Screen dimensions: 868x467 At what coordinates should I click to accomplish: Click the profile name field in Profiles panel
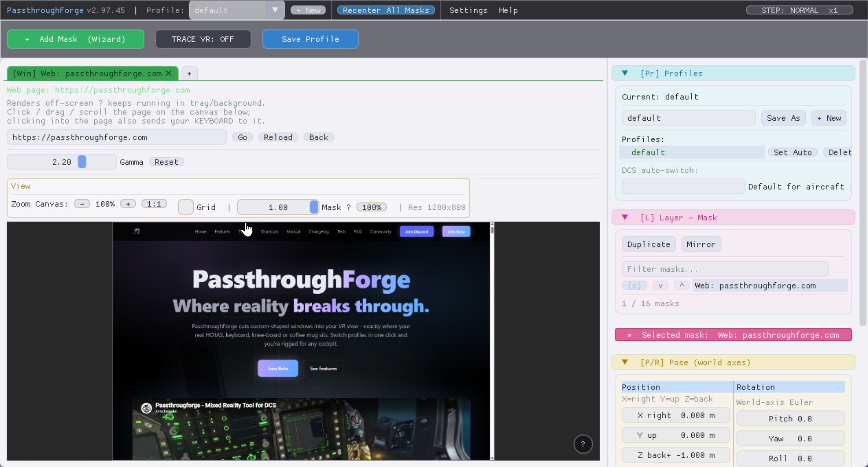click(x=689, y=118)
